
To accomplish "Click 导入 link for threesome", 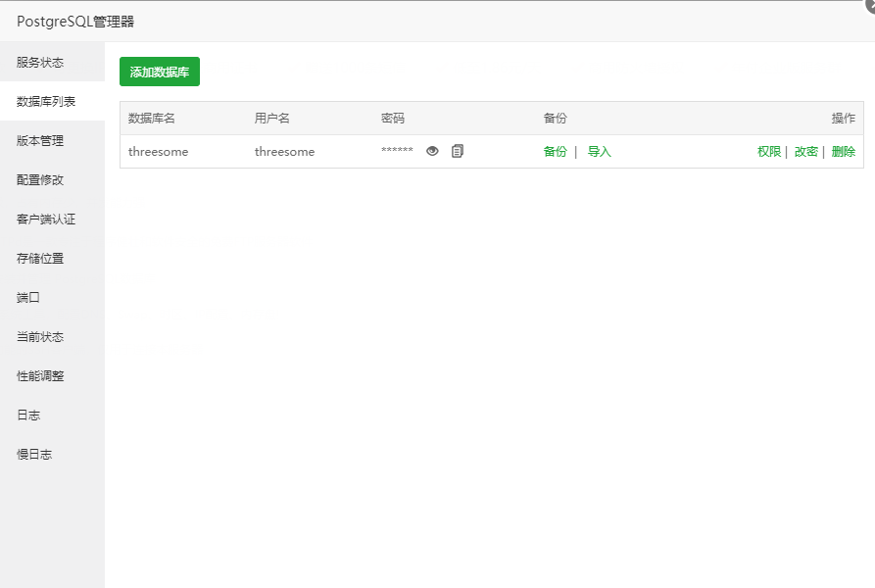I will [600, 151].
